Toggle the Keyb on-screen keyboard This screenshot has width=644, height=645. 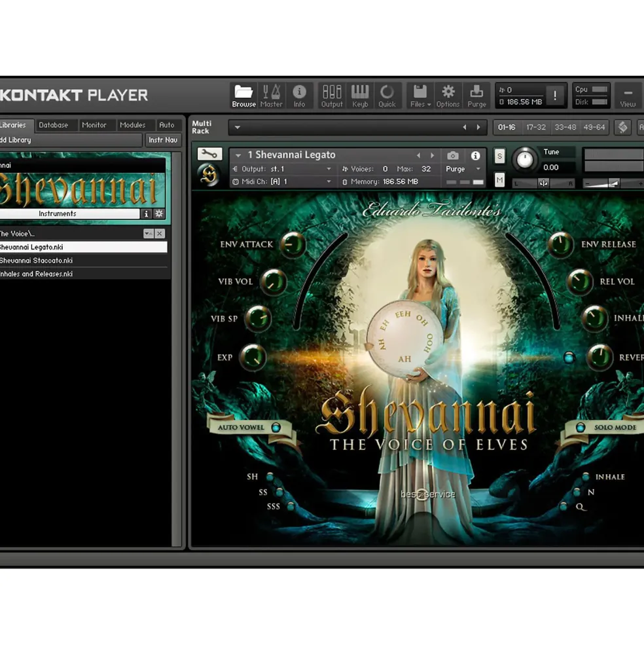click(360, 96)
